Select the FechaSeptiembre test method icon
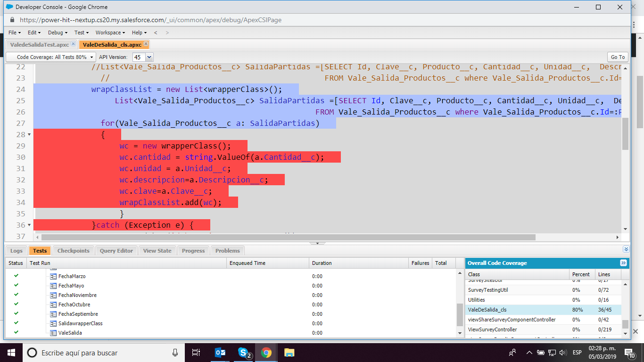 pyautogui.click(x=53, y=314)
